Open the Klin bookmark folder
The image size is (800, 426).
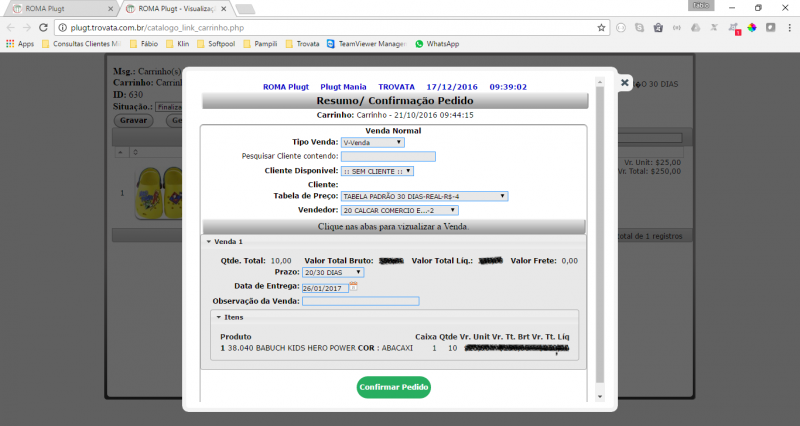(178, 44)
